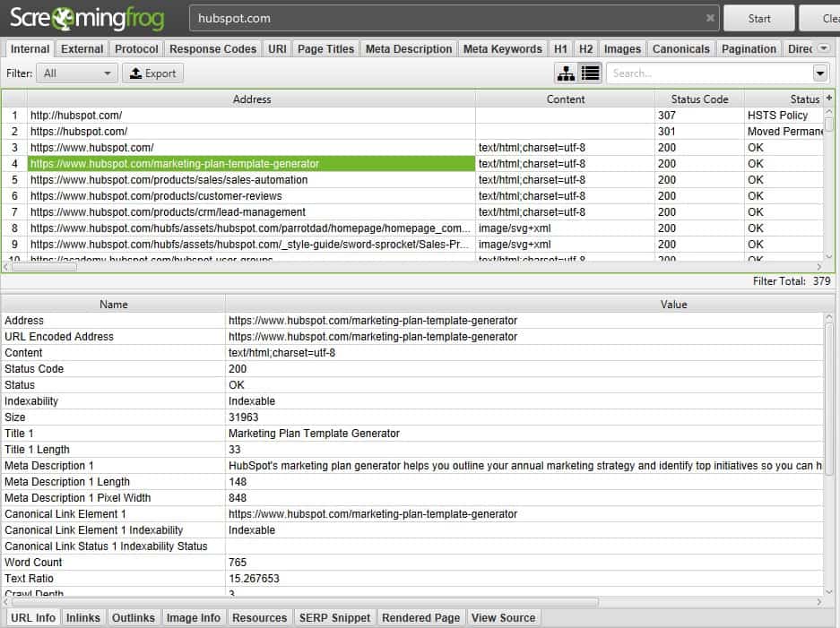Click the Indexability value Indexable

coord(252,401)
